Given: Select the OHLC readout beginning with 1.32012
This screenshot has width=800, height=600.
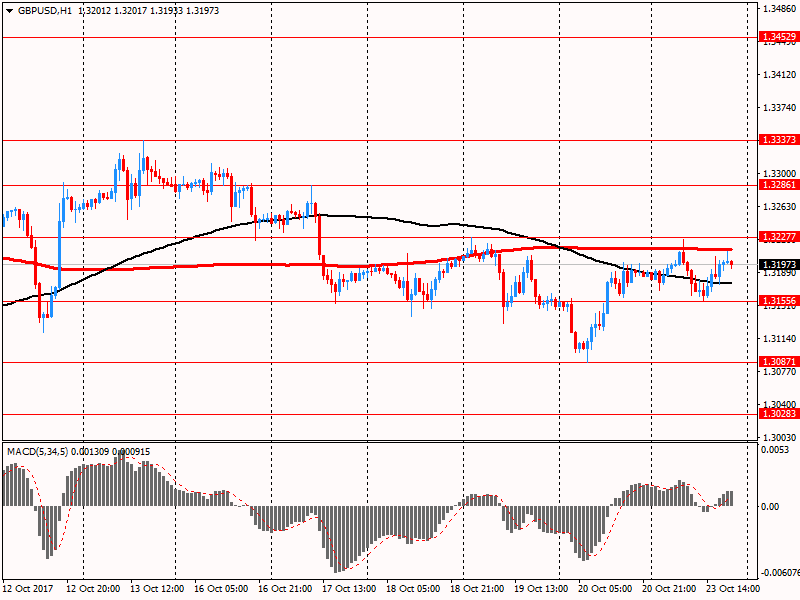Looking at the screenshot, I should [148, 11].
